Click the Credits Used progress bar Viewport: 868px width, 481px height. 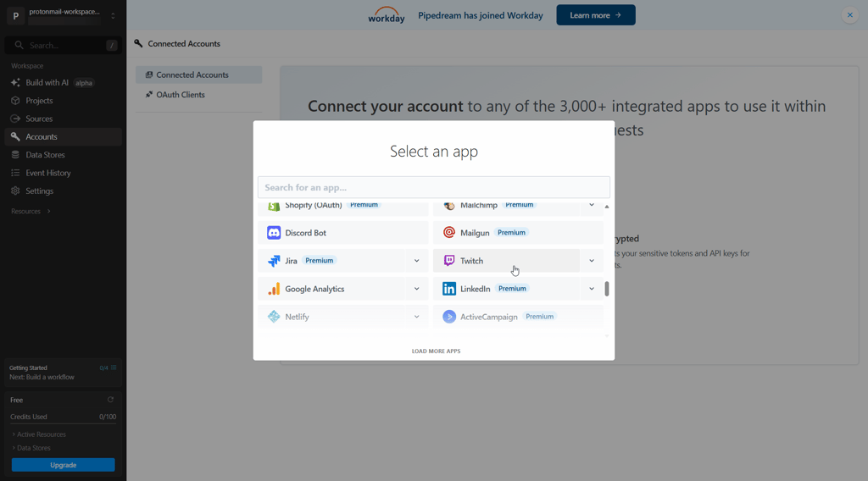63,424
